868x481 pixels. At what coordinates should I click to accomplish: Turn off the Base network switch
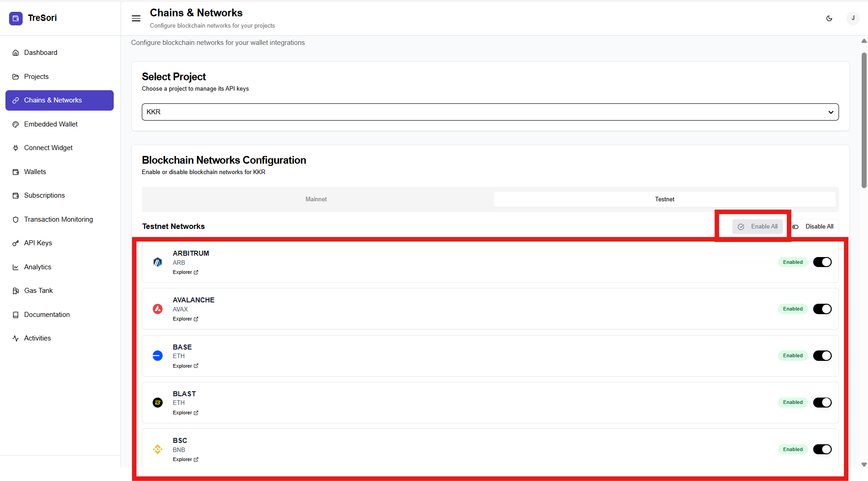click(822, 356)
